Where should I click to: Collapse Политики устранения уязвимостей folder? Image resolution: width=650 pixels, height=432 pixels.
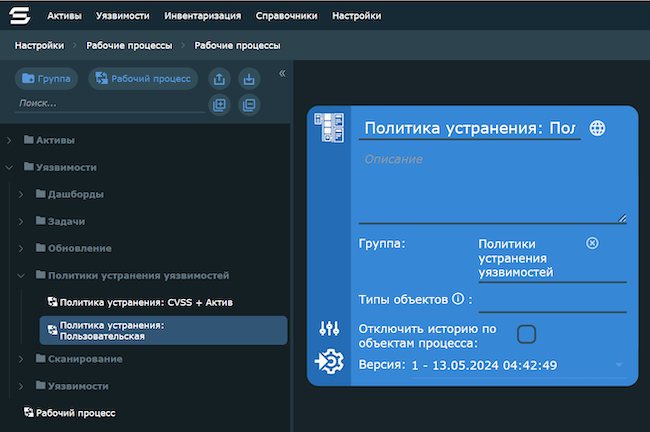click(21, 276)
